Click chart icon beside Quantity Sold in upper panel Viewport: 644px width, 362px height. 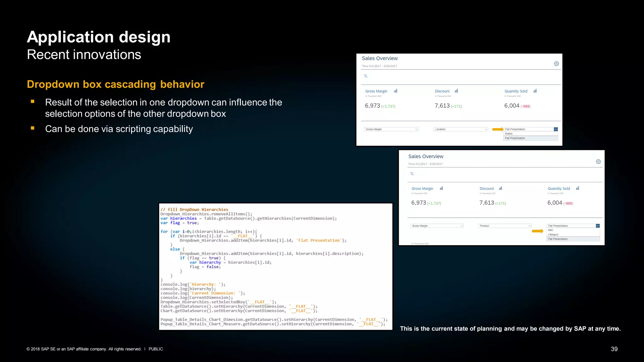pyautogui.click(x=535, y=91)
